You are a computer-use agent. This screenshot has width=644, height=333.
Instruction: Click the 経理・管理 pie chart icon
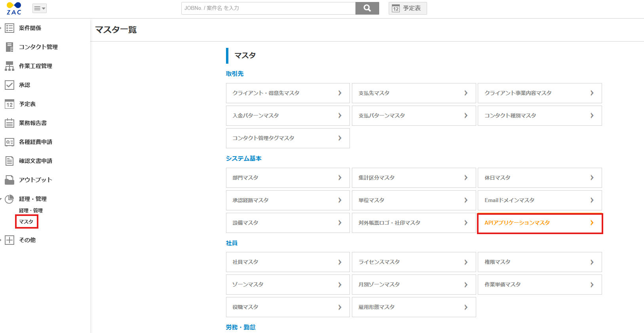tap(9, 199)
